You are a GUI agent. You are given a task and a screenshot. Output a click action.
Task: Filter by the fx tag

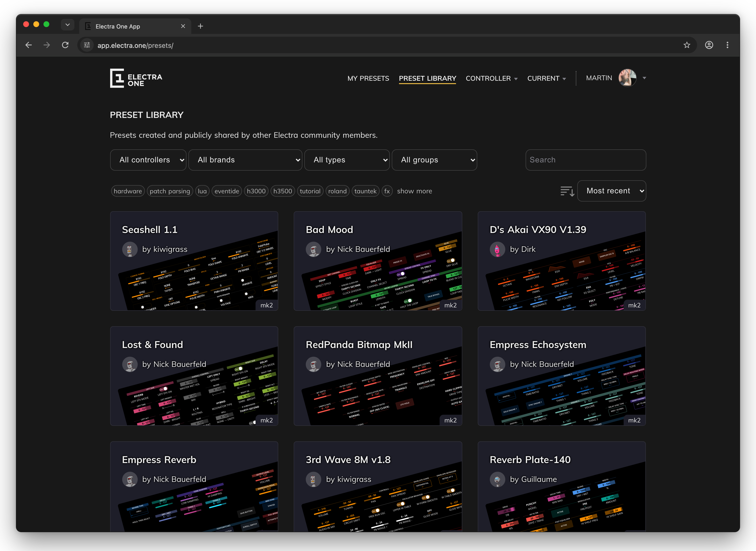point(387,191)
